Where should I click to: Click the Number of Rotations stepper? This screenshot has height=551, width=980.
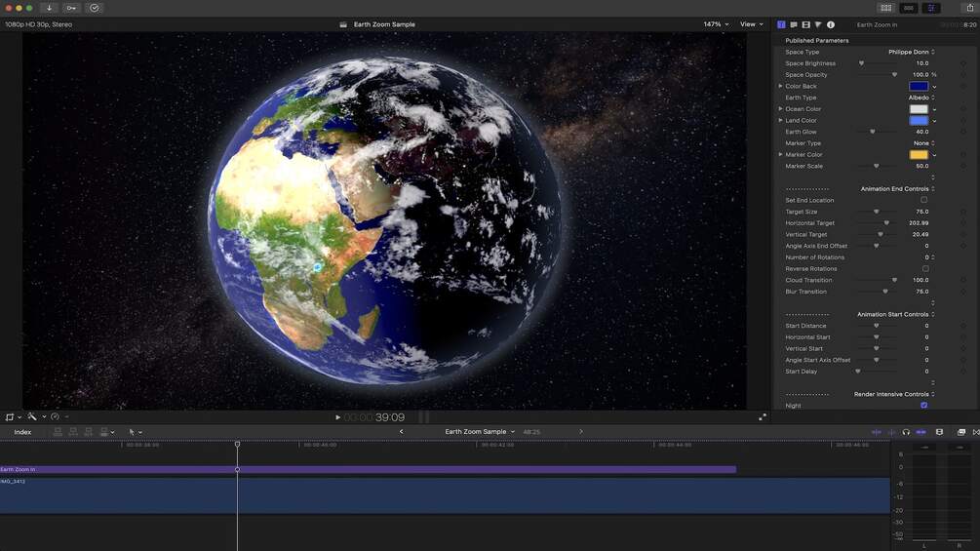(x=933, y=257)
